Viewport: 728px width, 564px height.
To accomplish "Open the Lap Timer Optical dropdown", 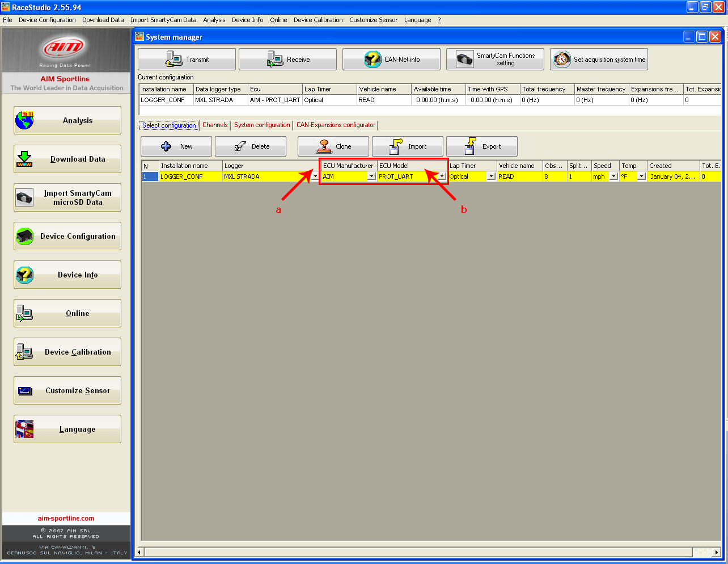I will [x=491, y=176].
